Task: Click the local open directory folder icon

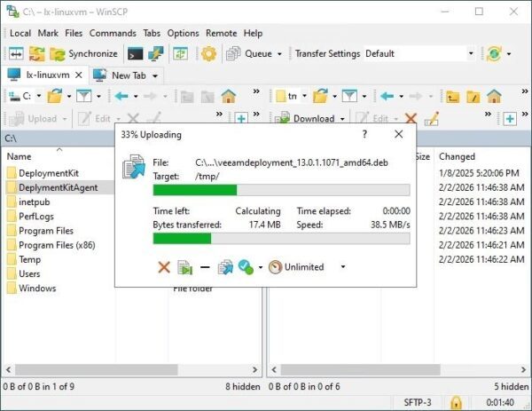Action: click(55, 96)
